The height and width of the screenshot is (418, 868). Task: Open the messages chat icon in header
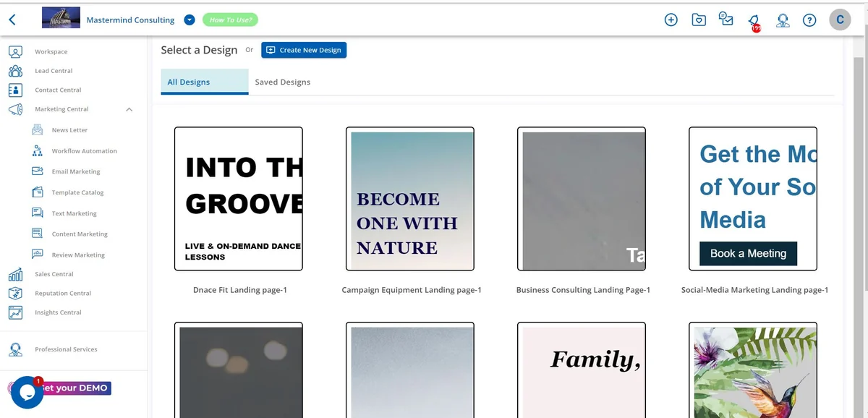tap(726, 19)
